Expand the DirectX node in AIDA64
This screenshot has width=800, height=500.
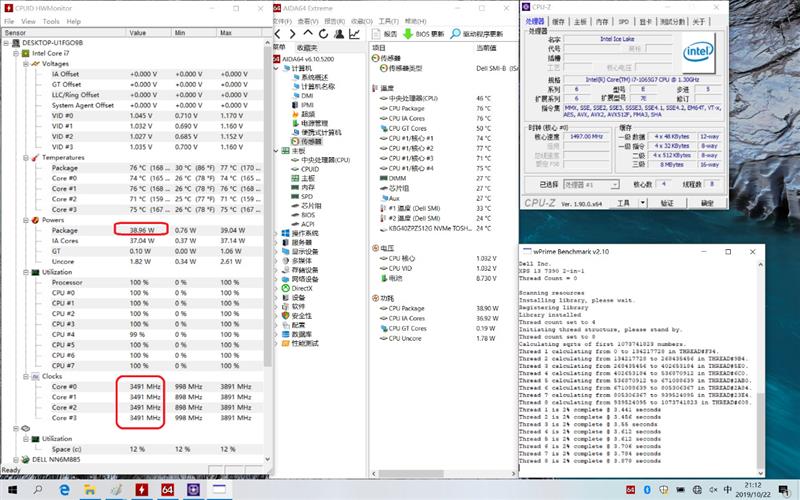pyautogui.click(x=277, y=288)
